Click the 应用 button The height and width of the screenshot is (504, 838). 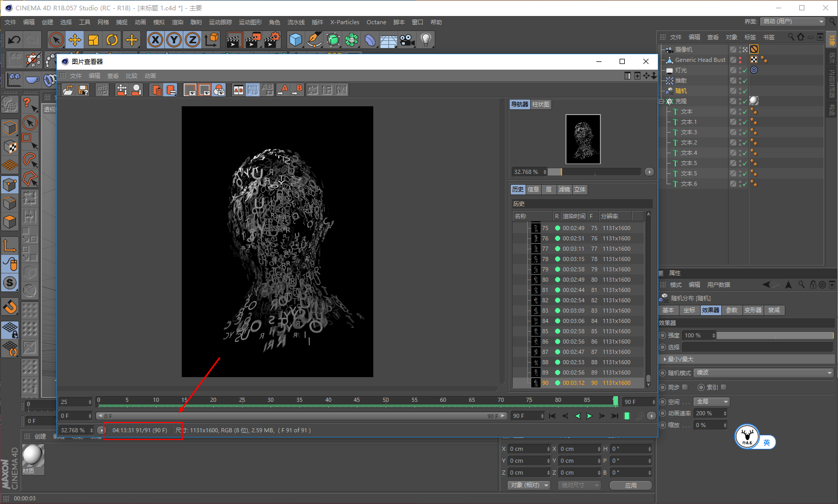click(x=630, y=485)
